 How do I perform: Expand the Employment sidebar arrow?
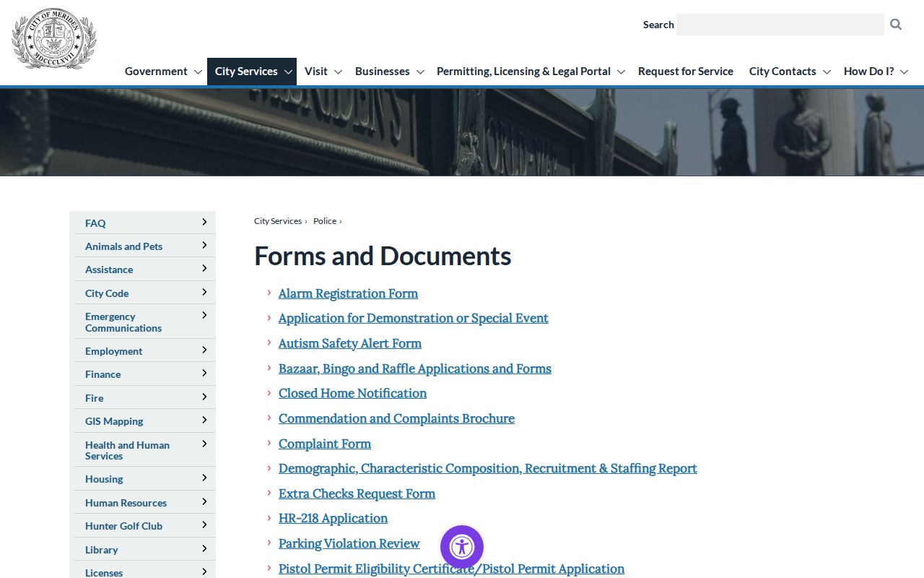(204, 350)
